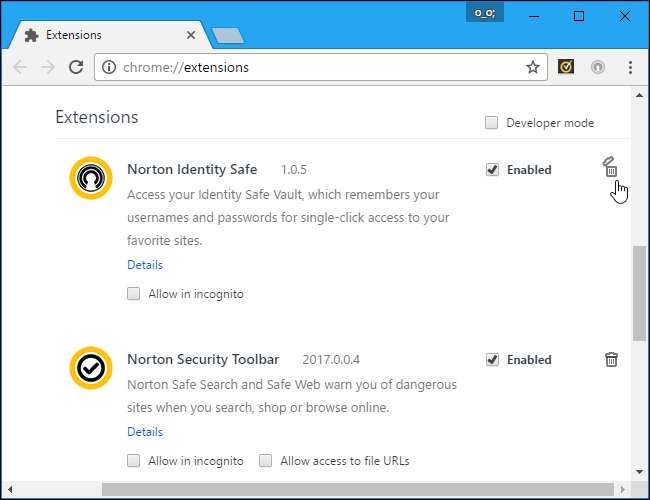Viewport: 650px width, 500px height.
Task: Disable Norton Identity Safe Enabled checkbox
Action: coord(492,170)
